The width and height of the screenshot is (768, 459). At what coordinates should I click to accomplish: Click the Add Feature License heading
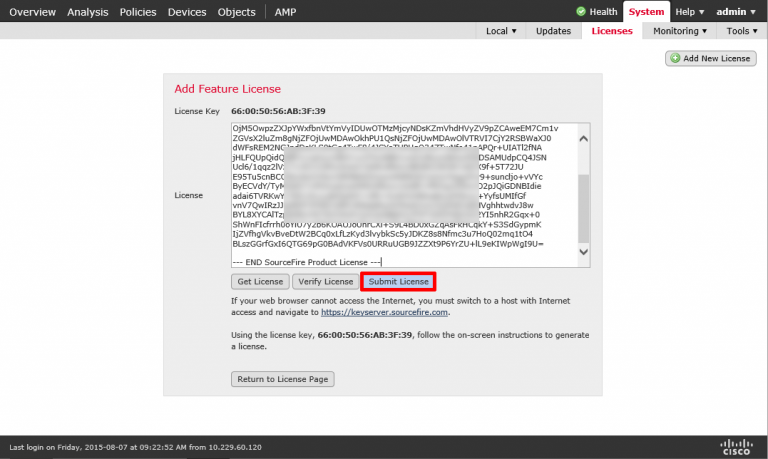(x=227, y=89)
